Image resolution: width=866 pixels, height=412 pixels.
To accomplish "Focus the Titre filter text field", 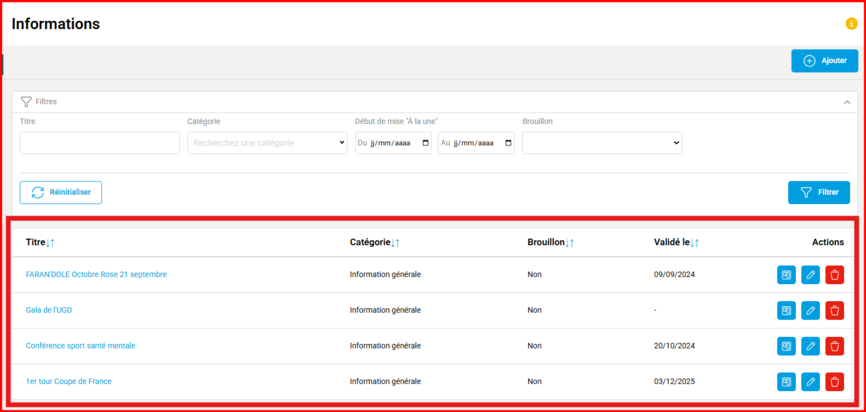I will click(x=99, y=143).
